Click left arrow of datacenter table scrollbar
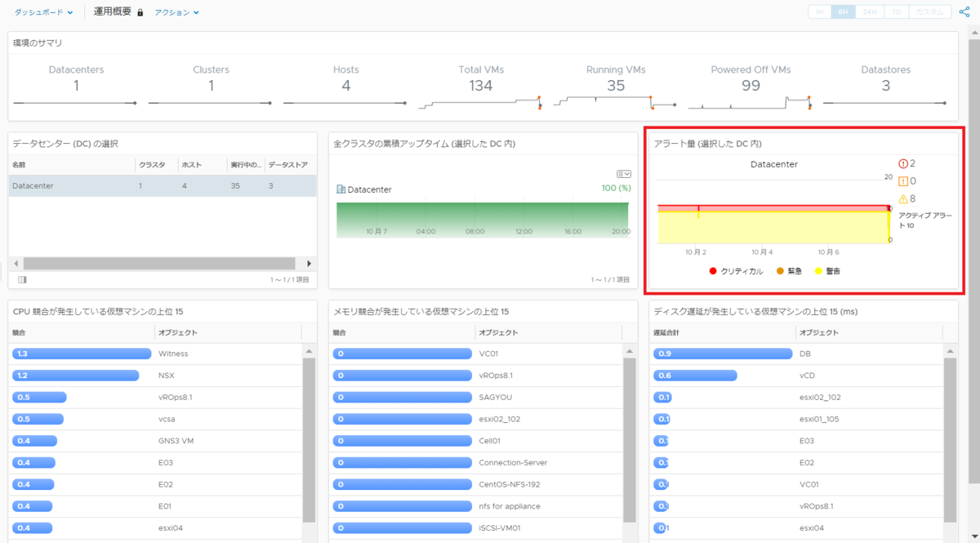 pos(15,264)
